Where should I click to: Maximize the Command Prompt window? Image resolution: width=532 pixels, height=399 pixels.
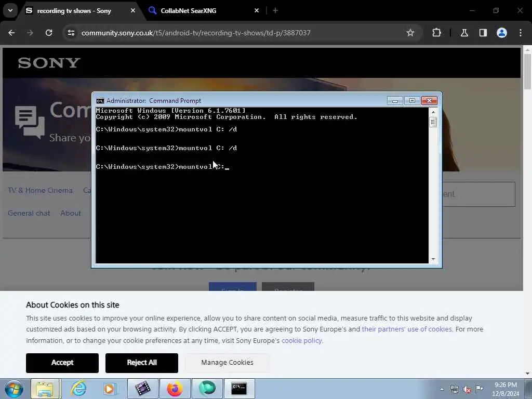(x=412, y=101)
